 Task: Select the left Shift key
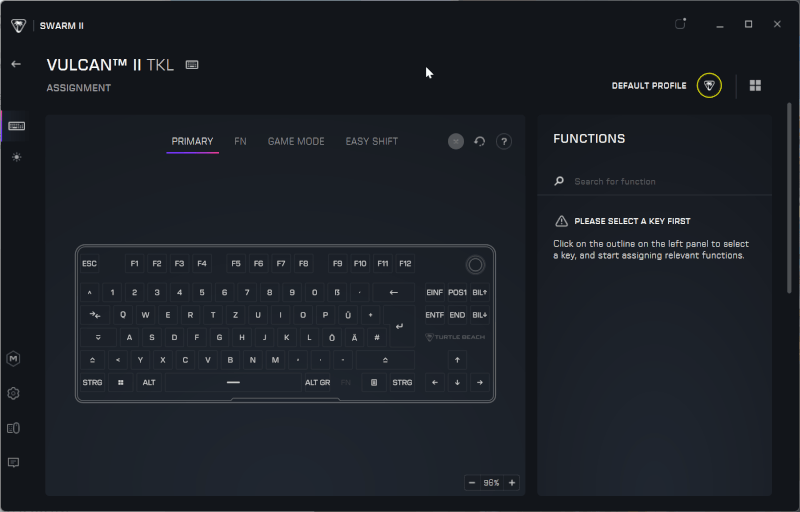[92, 360]
